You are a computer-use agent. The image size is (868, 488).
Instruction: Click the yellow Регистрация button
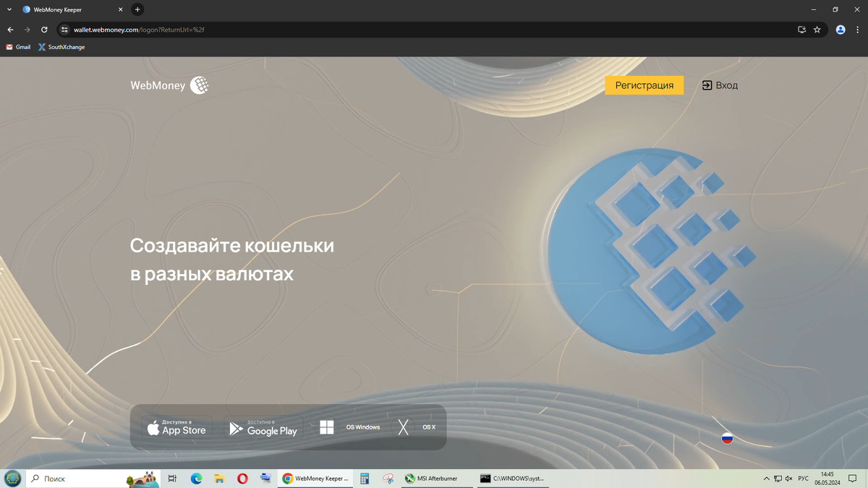pyautogui.click(x=644, y=85)
